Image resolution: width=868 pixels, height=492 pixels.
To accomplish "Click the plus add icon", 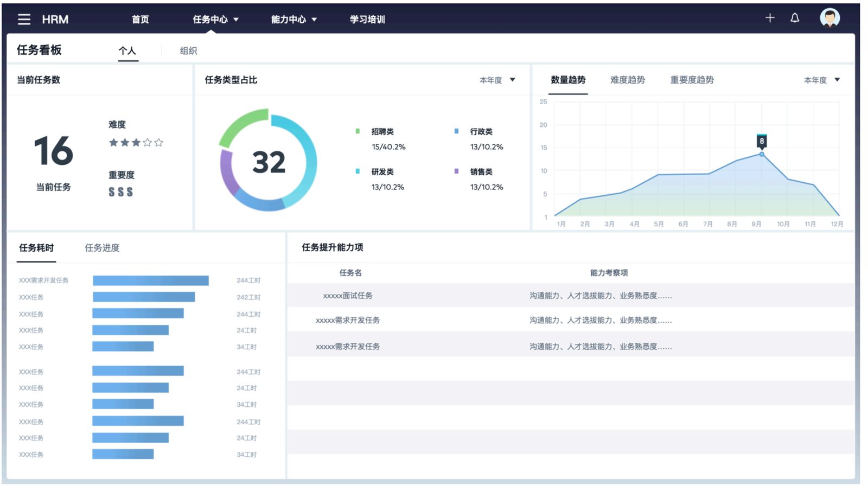I will coord(770,18).
